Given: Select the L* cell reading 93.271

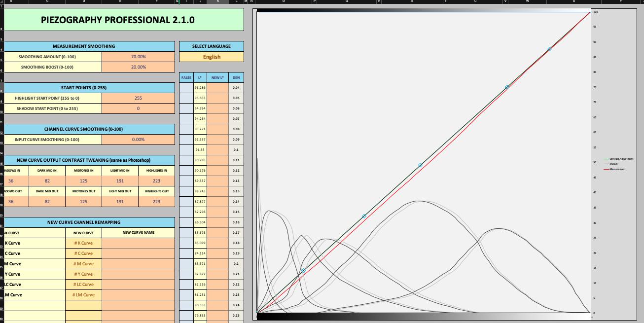Looking at the screenshot, I should pos(200,129).
